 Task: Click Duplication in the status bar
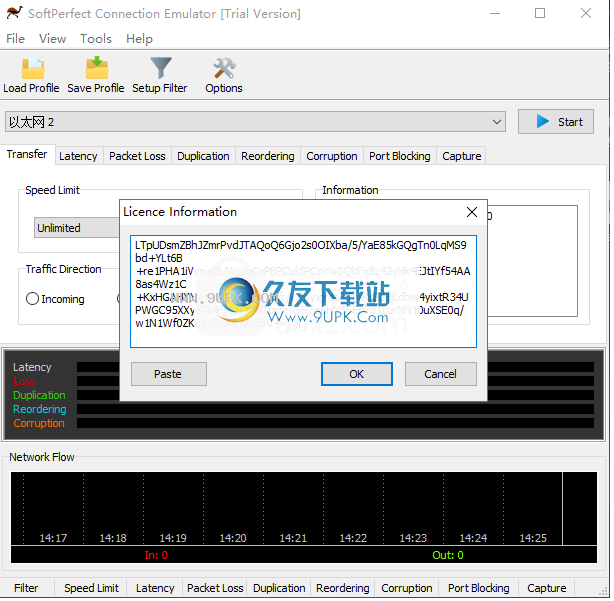(279, 588)
